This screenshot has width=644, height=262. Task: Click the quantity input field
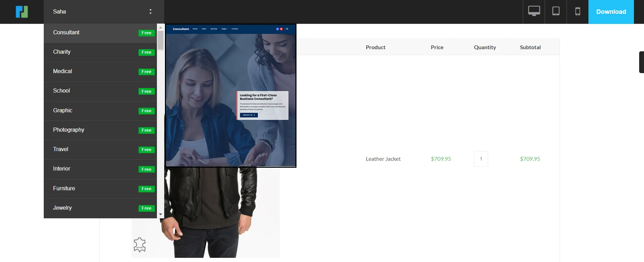[x=481, y=159]
